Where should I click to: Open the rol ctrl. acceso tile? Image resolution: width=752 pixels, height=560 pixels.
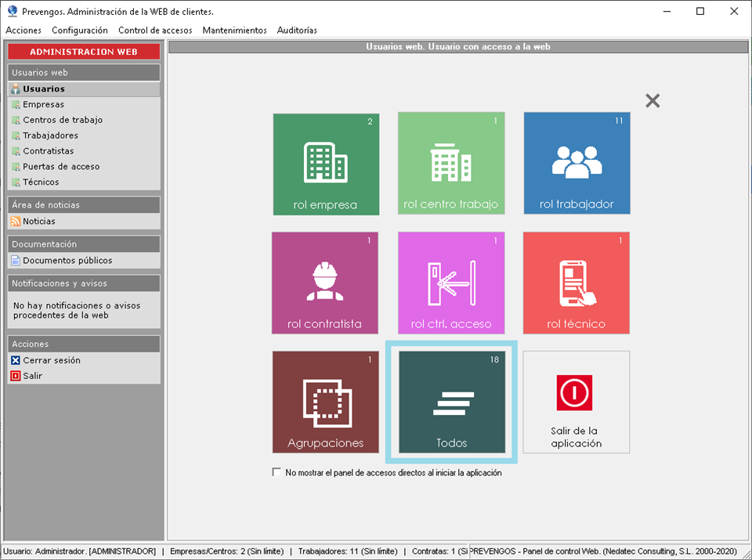[451, 283]
